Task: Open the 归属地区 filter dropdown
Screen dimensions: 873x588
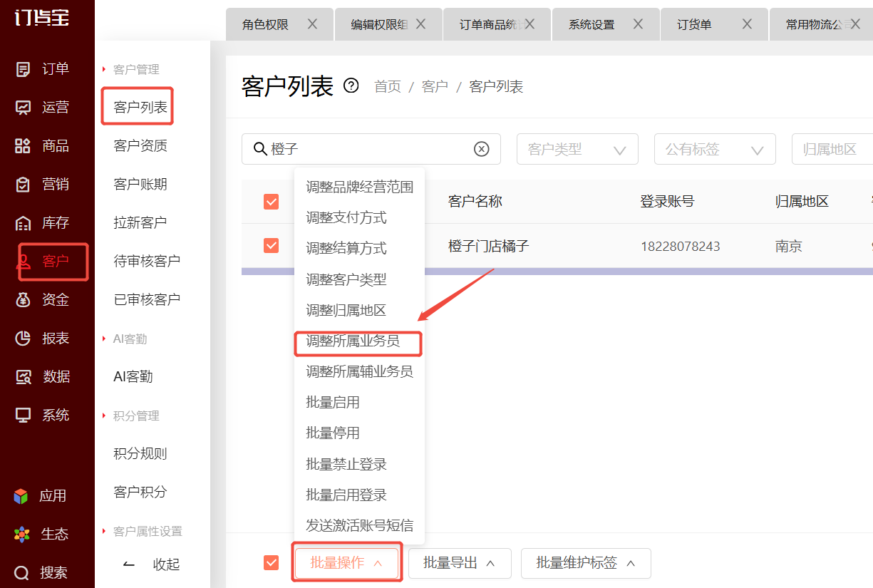Action: (832, 149)
